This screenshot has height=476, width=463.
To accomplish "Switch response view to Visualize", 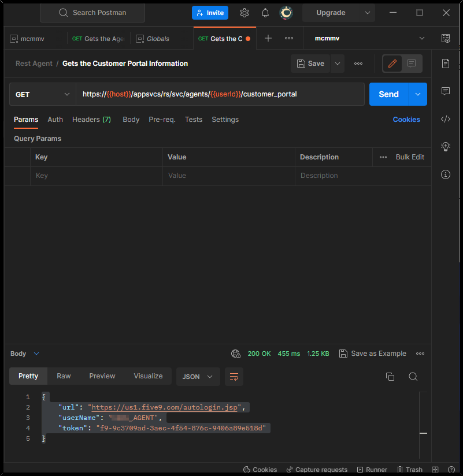I will [148, 376].
